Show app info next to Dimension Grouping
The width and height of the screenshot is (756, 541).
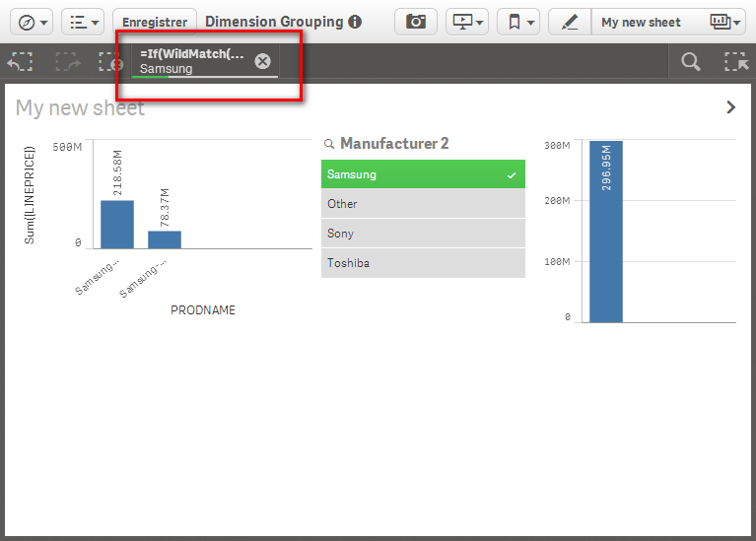pos(355,22)
